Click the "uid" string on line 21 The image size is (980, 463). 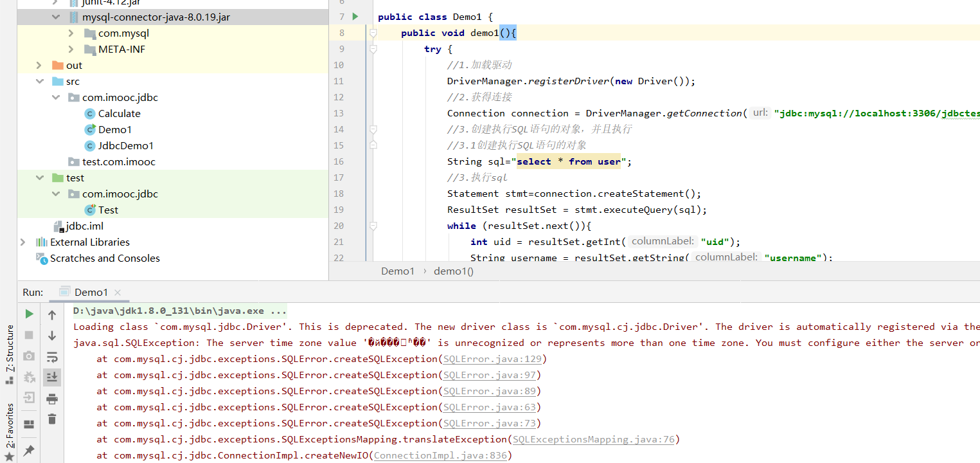click(715, 242)
